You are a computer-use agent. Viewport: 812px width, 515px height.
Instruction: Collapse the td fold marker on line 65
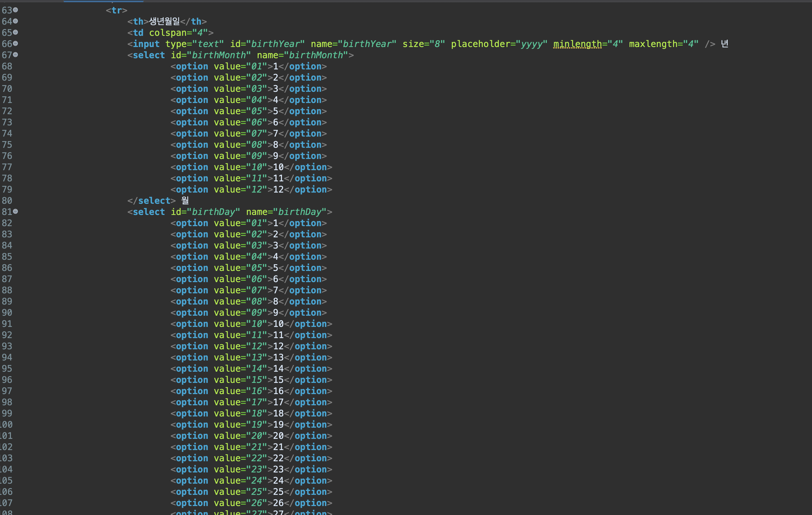15,32
